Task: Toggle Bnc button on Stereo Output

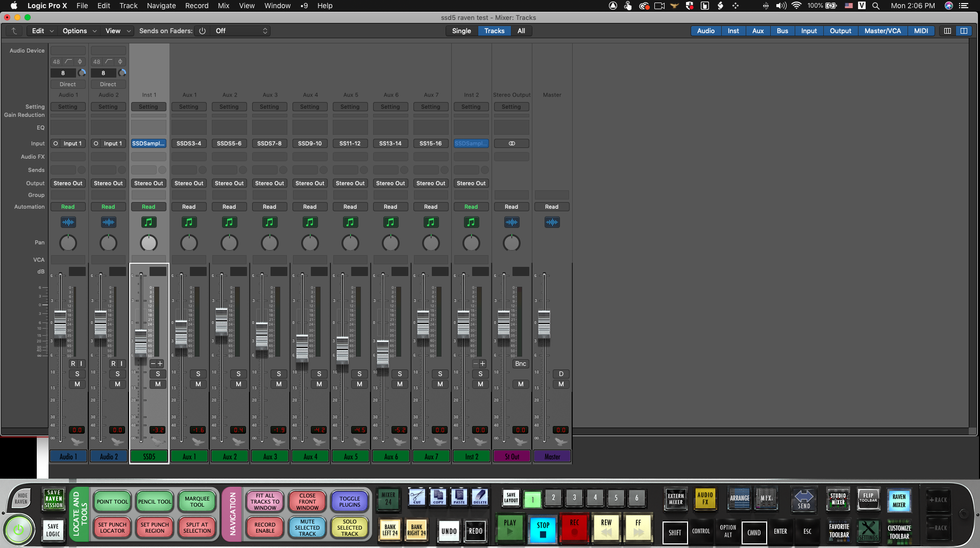Action: point(521,364)
